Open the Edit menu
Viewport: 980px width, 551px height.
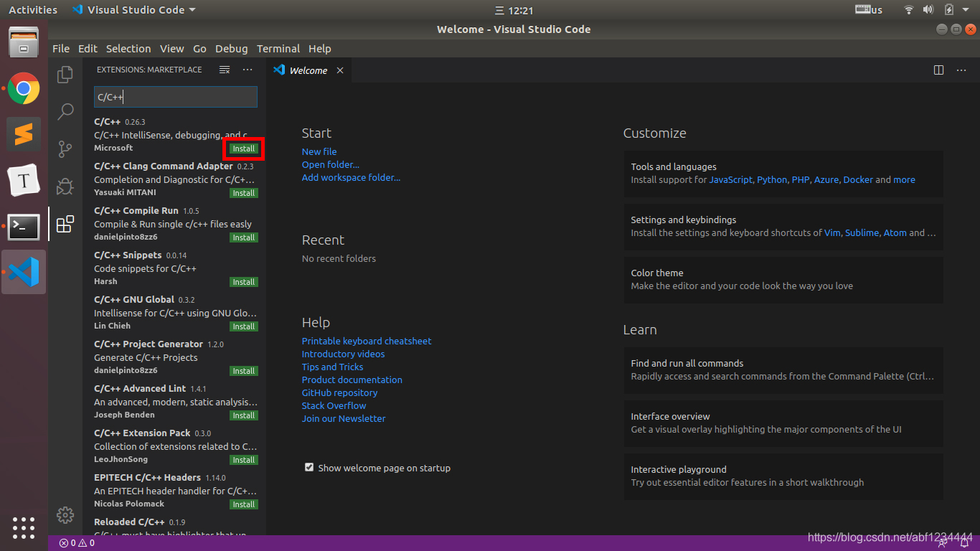coord(88,49)
